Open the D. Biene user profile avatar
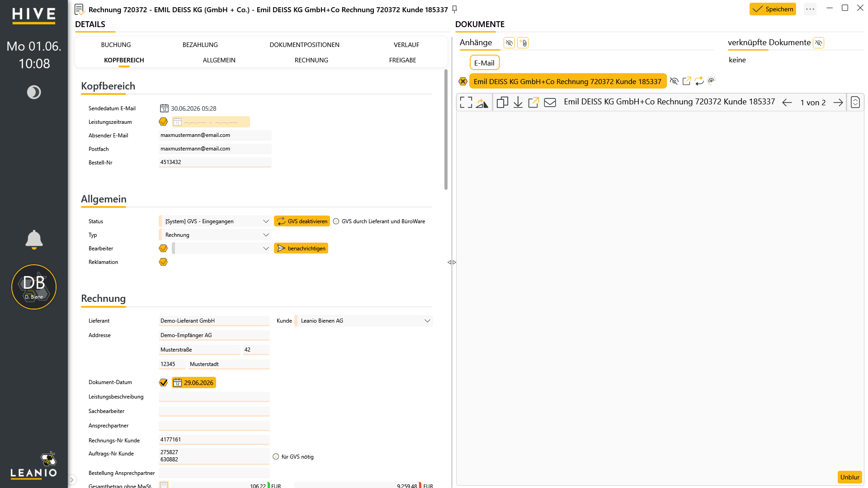Screen dimensions: 868x488 pos(34,287)
